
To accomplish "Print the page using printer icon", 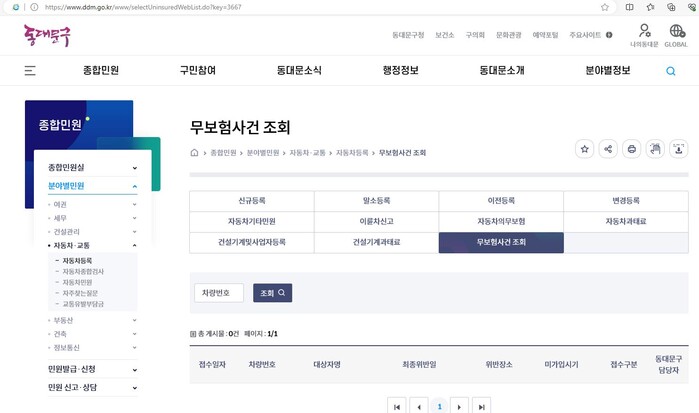I will click(631, 149).
